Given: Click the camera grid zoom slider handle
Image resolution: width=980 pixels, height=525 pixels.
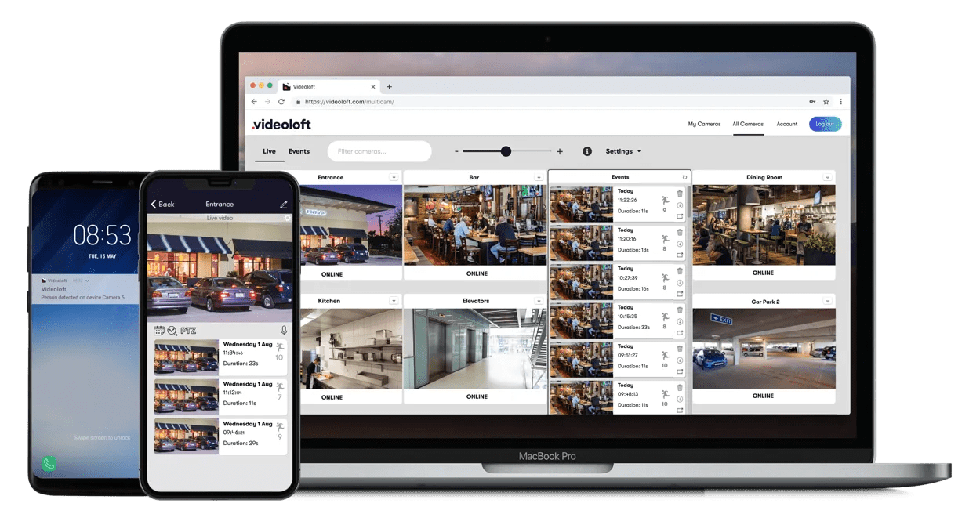Looking at the screenshot, I should pos(506,150).
